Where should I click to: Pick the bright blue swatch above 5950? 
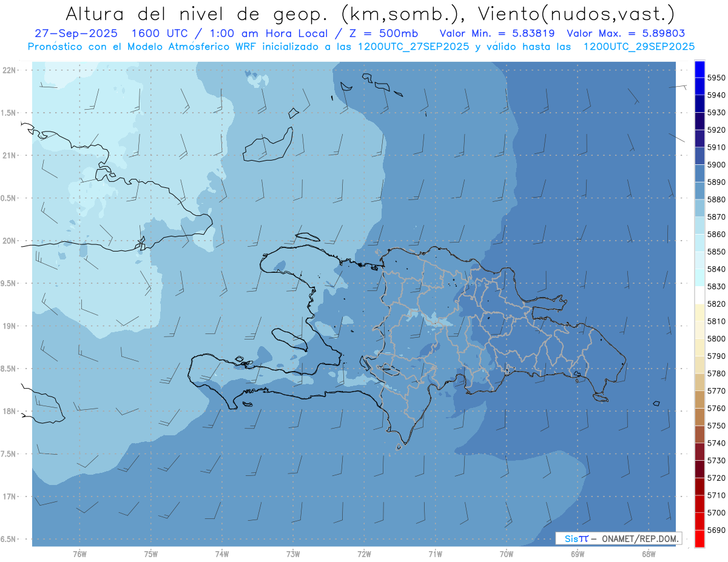[x=699, y=69]
